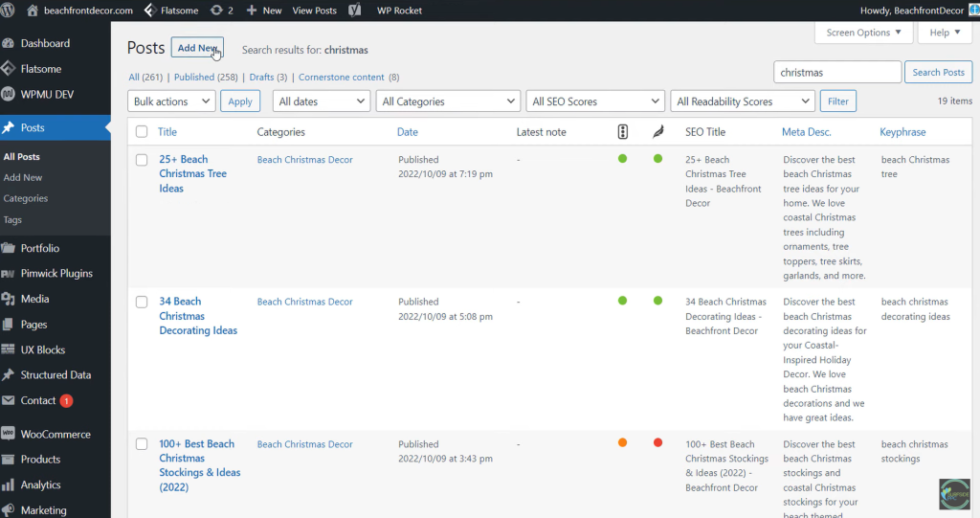
Task: Click the WooCommerce Woo icon in sidebar
Action: pyautogui.click(x=8, y=434)
